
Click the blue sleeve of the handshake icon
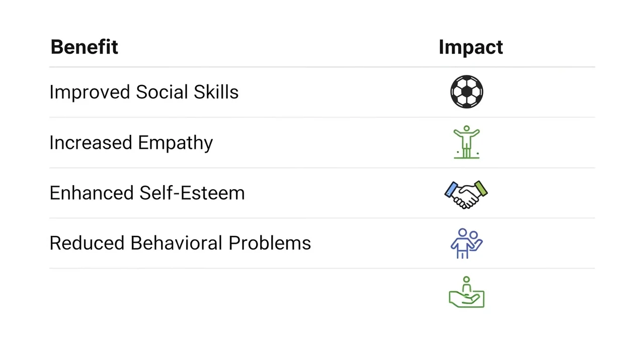451,190
